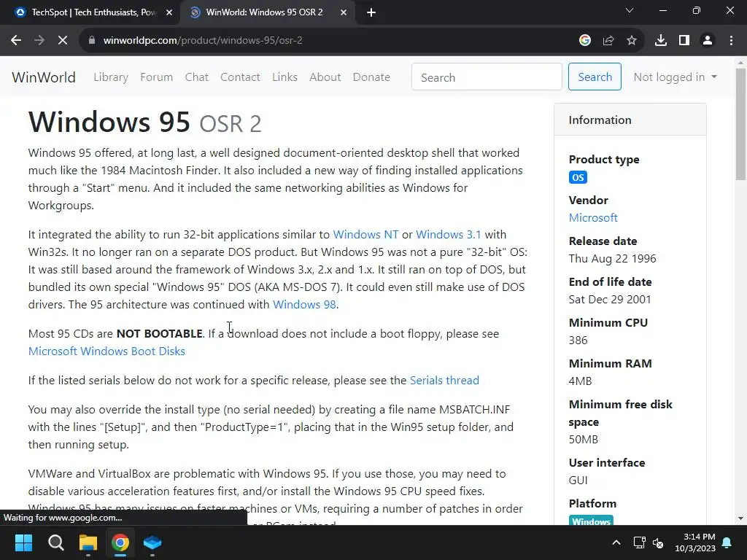Open the Windows Start button
The width and height of the screenshot is (747, 560).
click(x=23, y=542)
